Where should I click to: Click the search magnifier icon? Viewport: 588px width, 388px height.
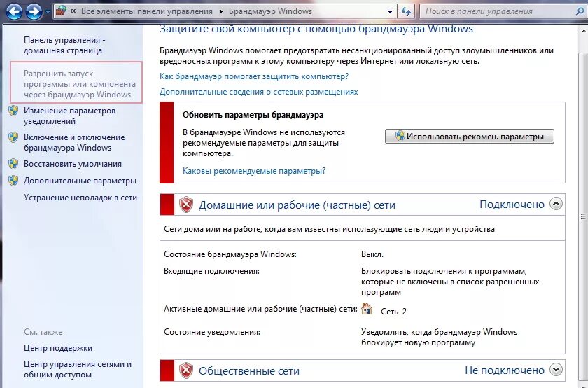(x=580, y=11)
